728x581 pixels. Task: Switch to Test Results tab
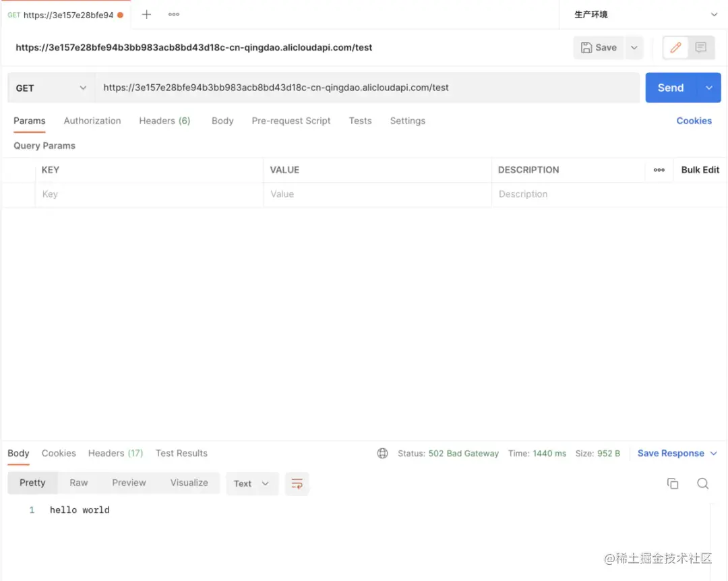coord(181,454)
